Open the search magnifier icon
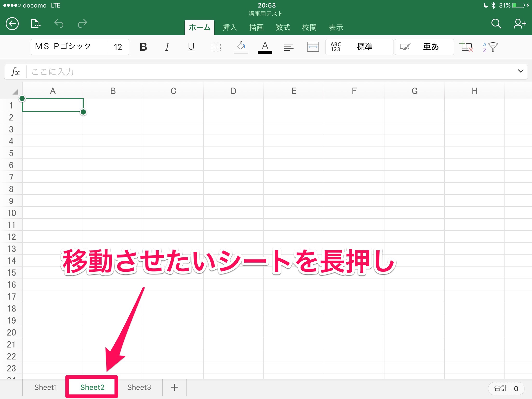Viewport: 532px width, 399px height. (x=496, y=24)
